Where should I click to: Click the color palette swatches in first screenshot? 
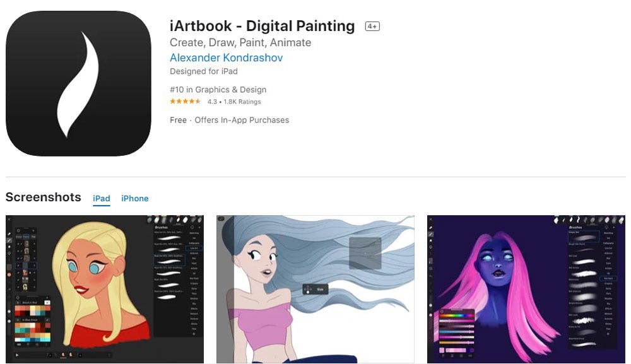click(x=33, y=323)
